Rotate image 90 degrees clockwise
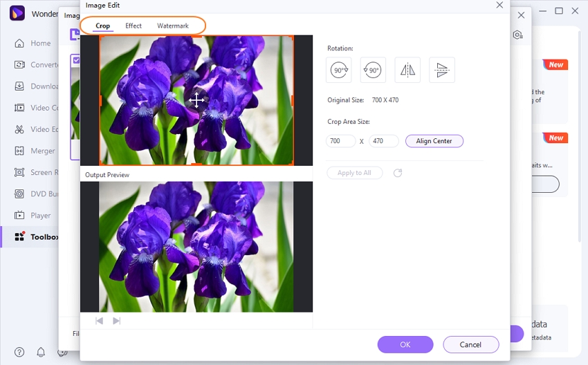Viewport: 588px width, 365px height. tap(339, 70)
